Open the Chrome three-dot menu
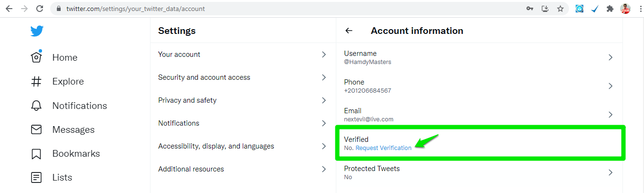644x193 pixels. click(640, 9)
